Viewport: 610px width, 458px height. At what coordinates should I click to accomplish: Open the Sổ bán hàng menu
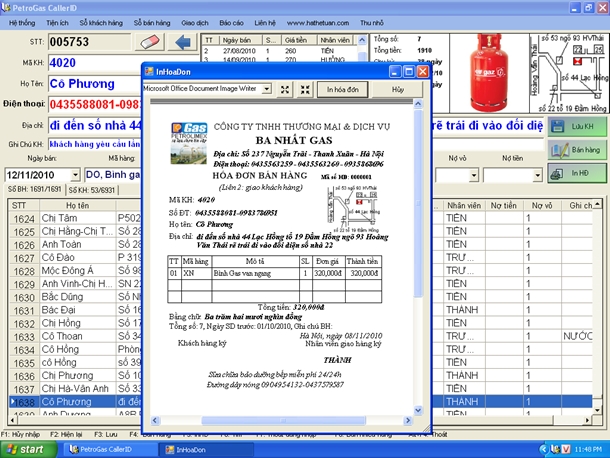point(152,23)
